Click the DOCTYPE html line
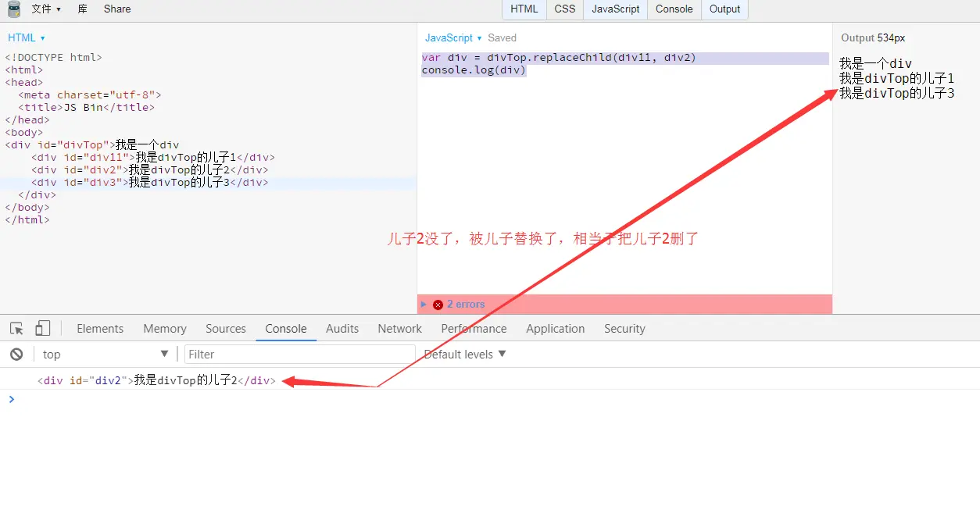The image size is (980, 524). point(53,58)
